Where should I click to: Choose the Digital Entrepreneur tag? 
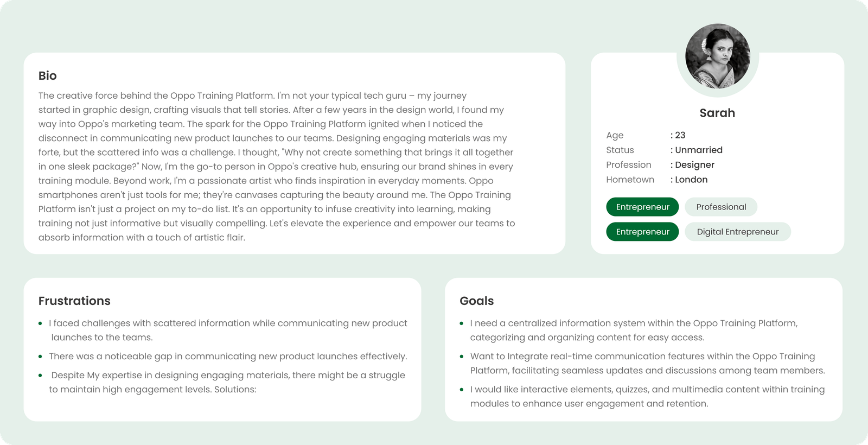coord(737,232)
